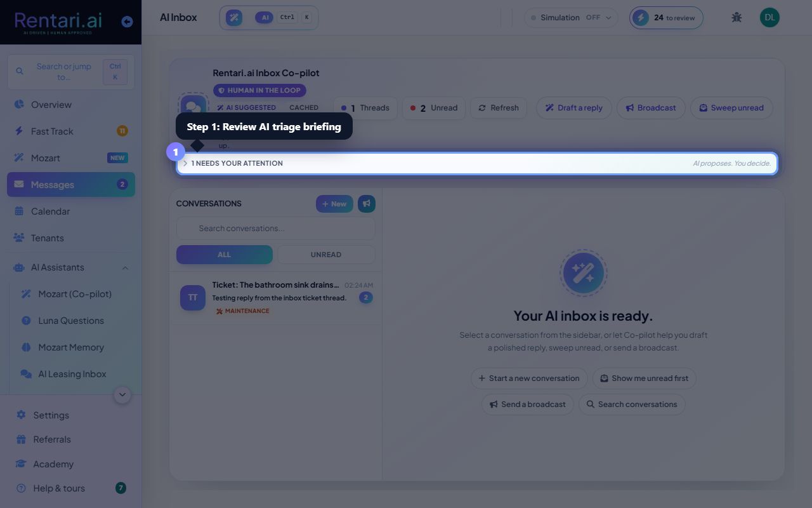Screen dimensions: 812x508
Task: Click the Human in the Loop badge
Action: [x=260, y=91]
